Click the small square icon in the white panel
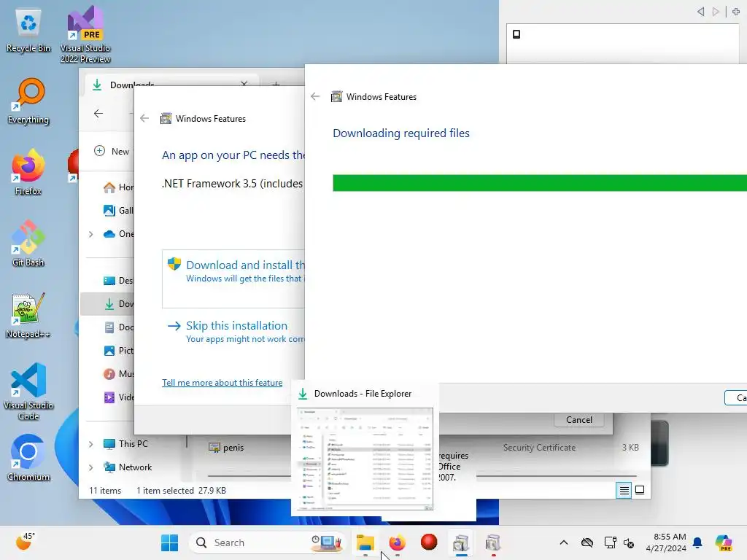This screenshot has height=560, width=747. point(516,34)
